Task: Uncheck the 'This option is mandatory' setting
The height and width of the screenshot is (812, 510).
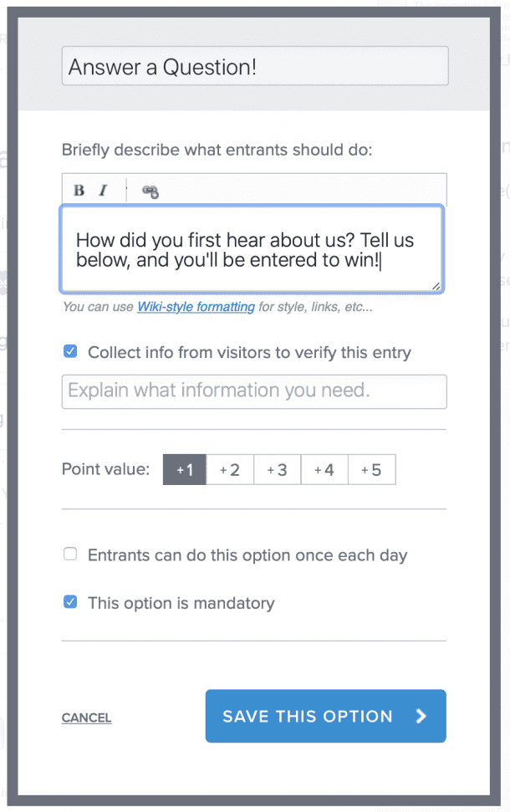Action: [x=69, y=602]
